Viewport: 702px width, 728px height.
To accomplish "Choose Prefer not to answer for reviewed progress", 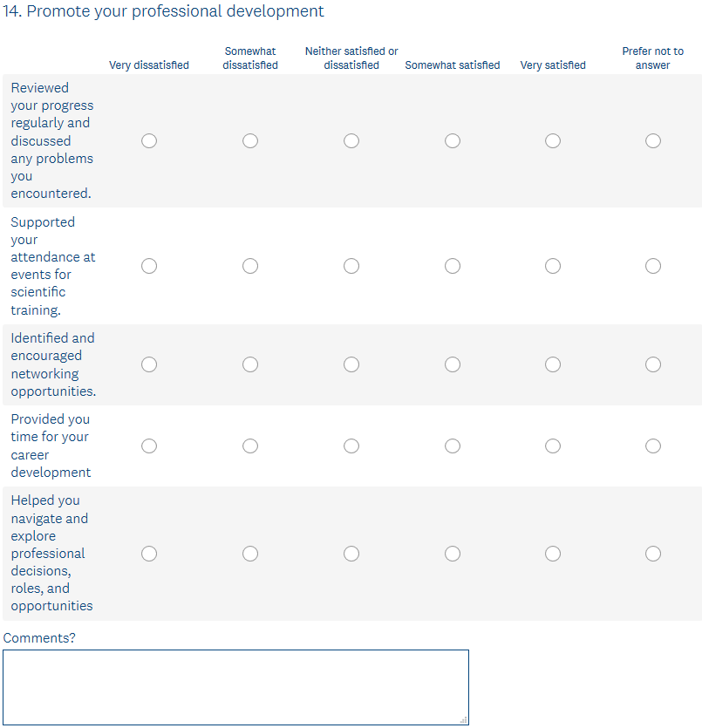I will click(653, 140).
